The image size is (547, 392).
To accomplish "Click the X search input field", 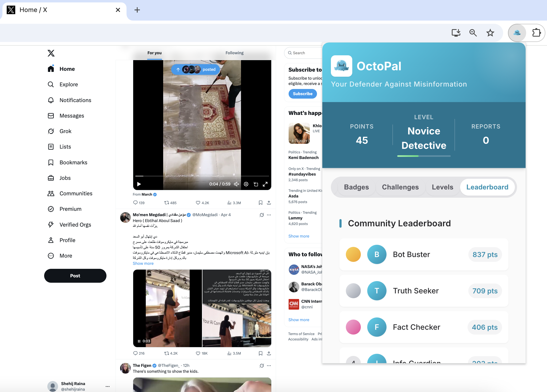I will (x=305, y=53).
